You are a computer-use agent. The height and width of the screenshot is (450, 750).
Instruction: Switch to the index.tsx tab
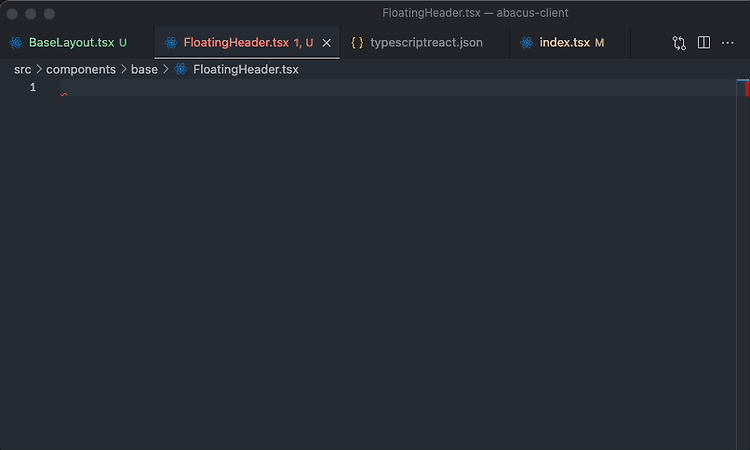click(x=570, y=43)
